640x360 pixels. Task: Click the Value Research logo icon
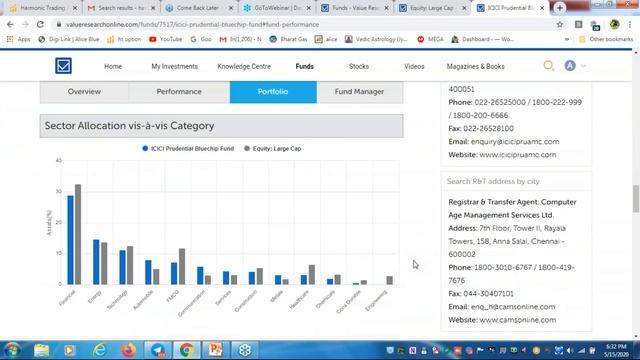click(x=63, y=66)
